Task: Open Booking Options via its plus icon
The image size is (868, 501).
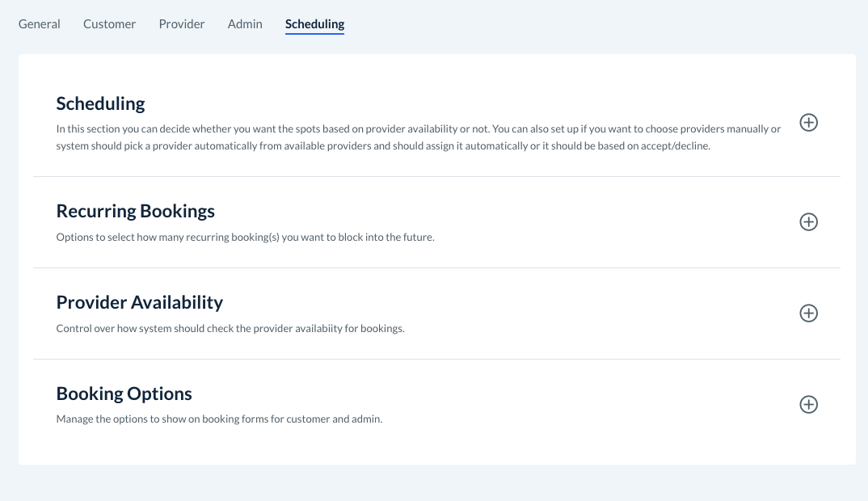Action: coord(808,404)
